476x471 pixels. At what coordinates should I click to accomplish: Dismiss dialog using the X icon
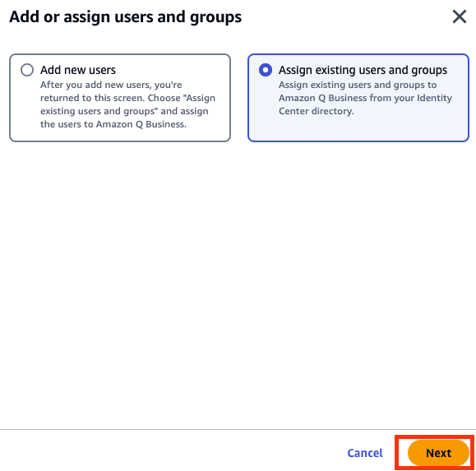tap(459, 16)
